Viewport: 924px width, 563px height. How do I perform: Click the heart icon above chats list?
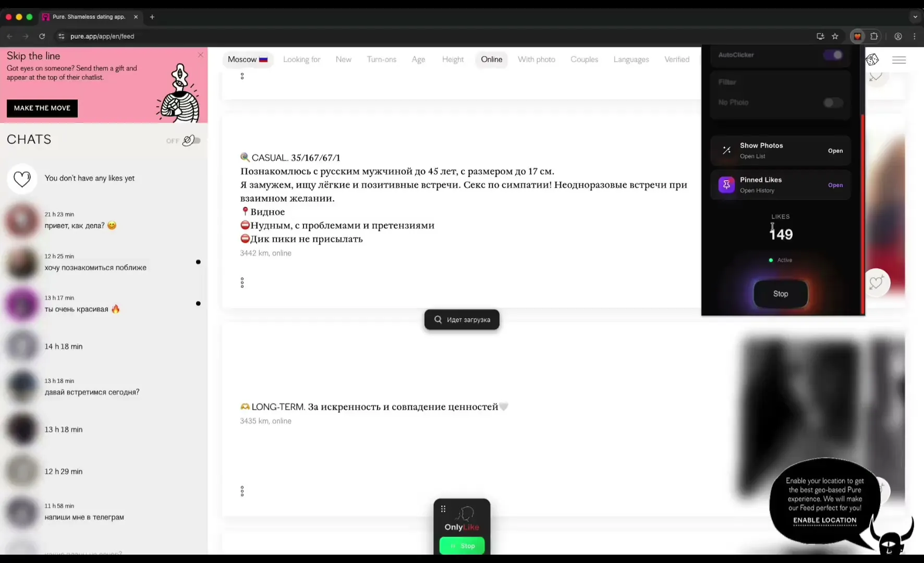coord(22,179)
